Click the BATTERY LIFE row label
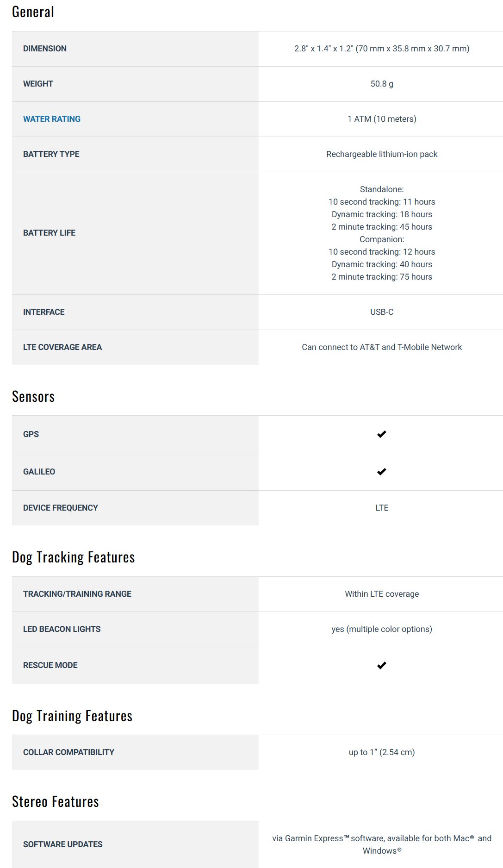This screenshot has width=503, height=868. 49,233
